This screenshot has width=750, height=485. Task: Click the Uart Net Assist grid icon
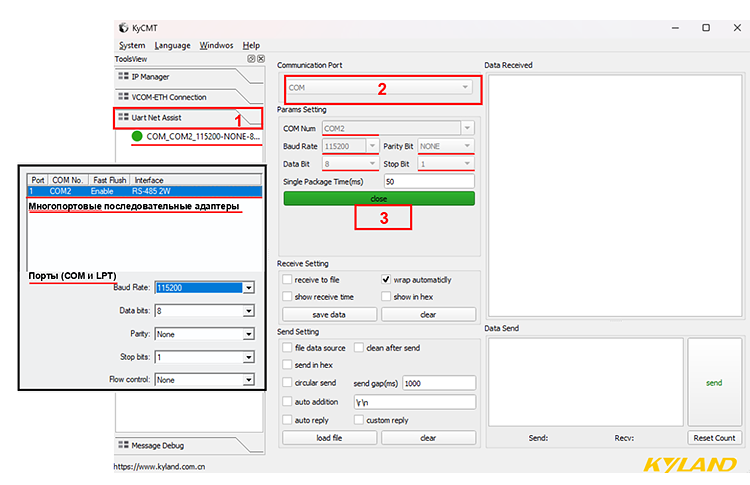[x=123, y=117]
